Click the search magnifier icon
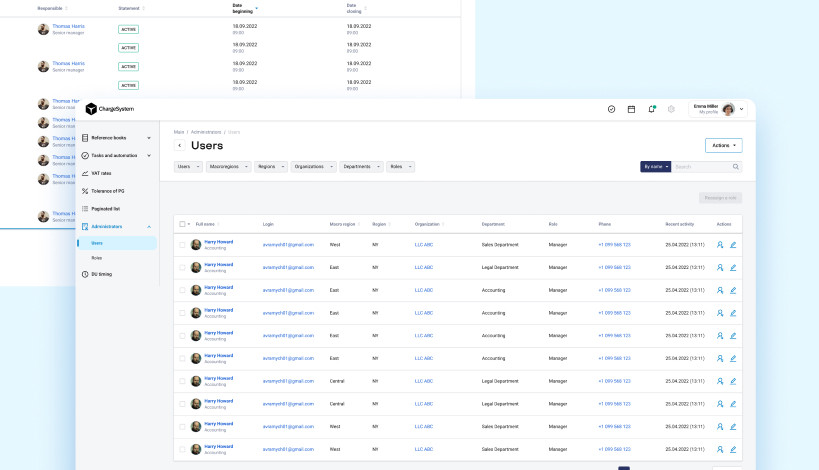This screenshot has width=819, height=470. click(x=736, y=167)
